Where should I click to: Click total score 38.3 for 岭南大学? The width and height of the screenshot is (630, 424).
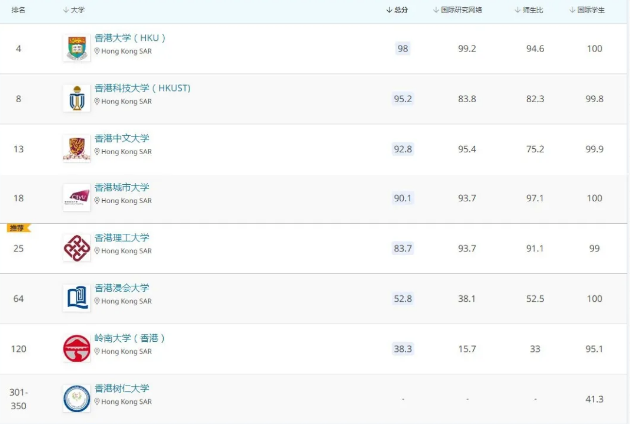[x=403, y=349]
